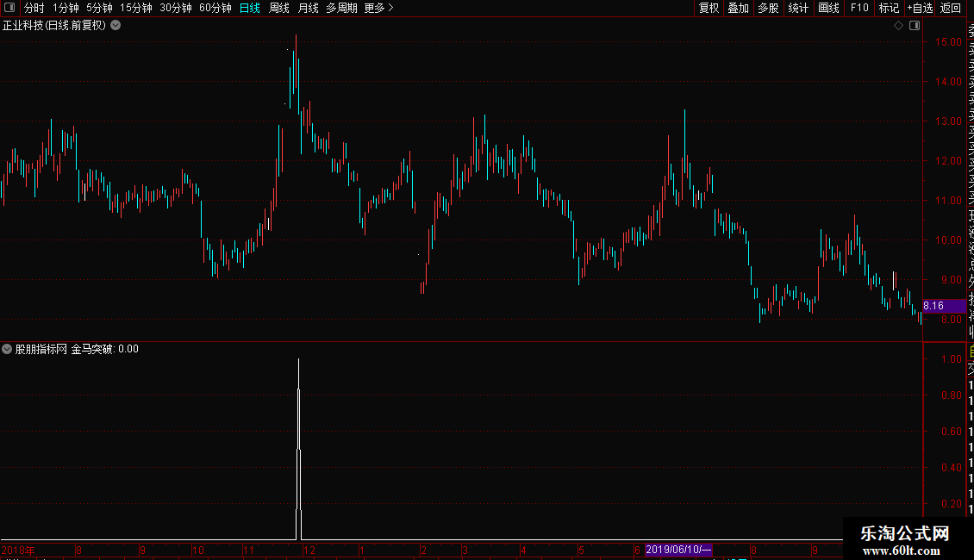Select the 30分钟 chart period
This screenshot has width=974, height=560.
tap(176, 8)
